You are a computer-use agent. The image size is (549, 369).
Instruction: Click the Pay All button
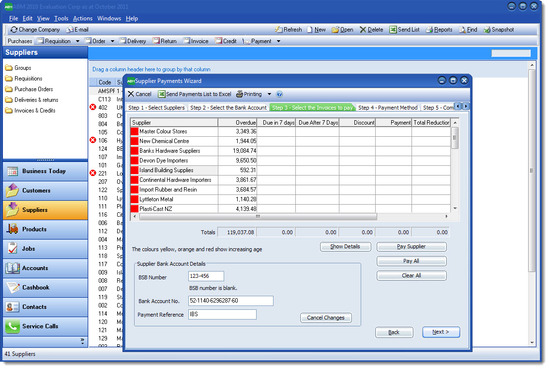[x=411, y=261]
